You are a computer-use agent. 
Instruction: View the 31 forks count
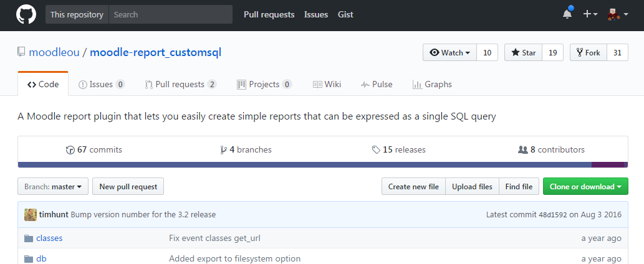[617, 52]
